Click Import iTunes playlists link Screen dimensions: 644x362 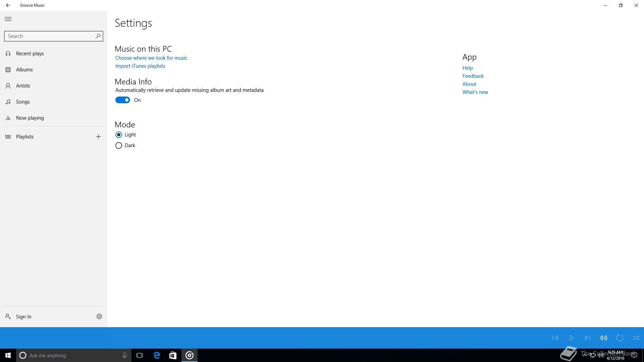(140, 66)
